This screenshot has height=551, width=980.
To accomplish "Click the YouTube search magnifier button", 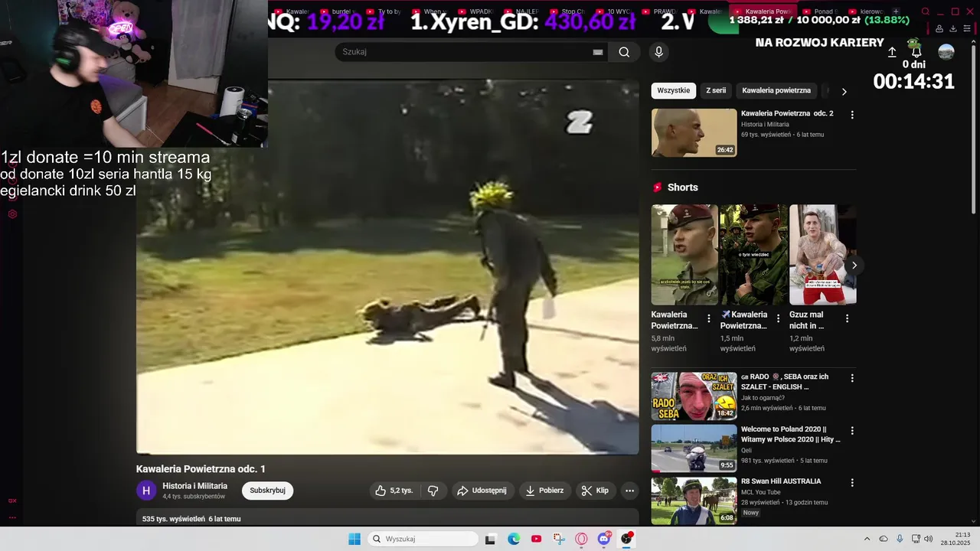I will [624, 52].
